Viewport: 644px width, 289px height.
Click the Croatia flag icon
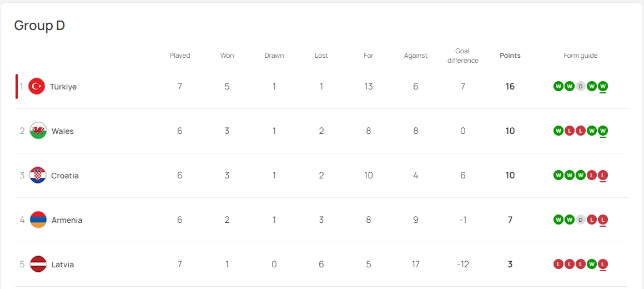click(x=38, y=175)
